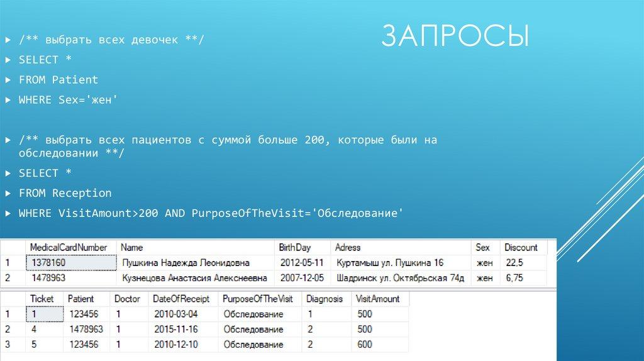Select the patient cell 1478963 in the Reception table
The image size is (644, 361).
coord(86,329)
